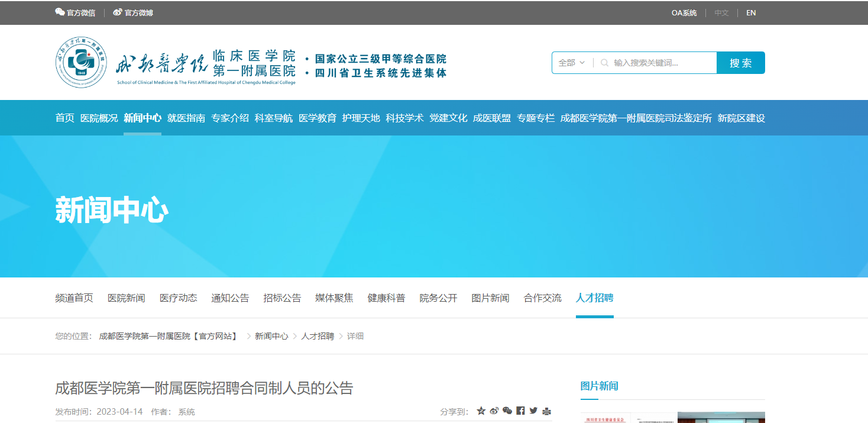Switch language to EN
The image size is (868, 423).
(751, 12)
